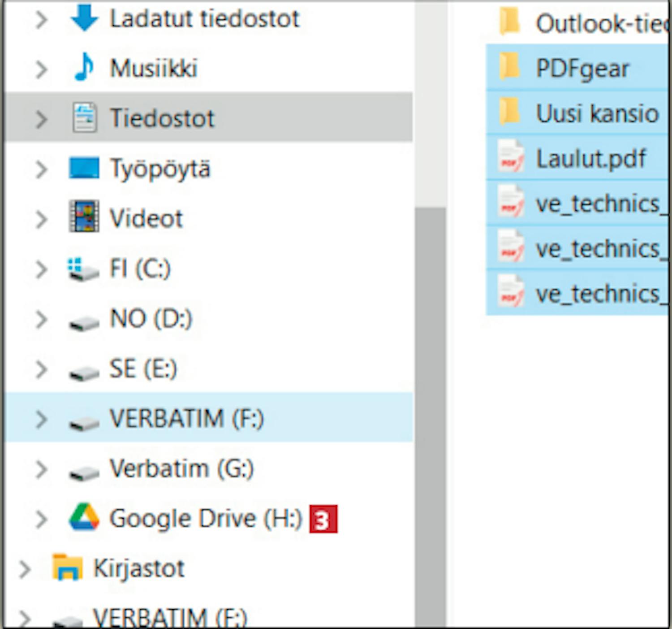
Task: Click the FI (C:) Windows drive icon
Action: pos(83,269)
